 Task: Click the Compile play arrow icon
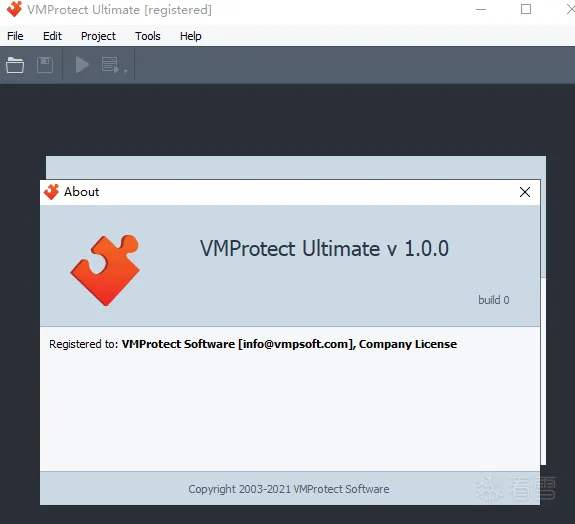82,65
